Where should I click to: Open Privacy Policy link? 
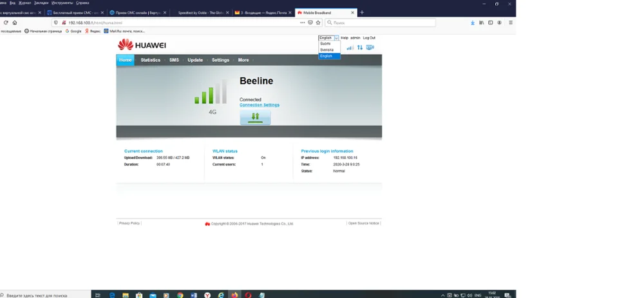(x=129, y=223)
